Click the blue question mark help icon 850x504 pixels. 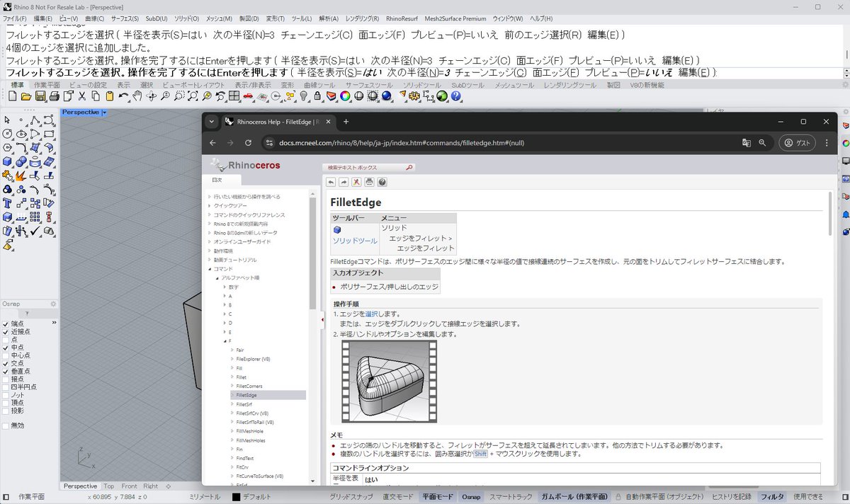tap(455, 96)
